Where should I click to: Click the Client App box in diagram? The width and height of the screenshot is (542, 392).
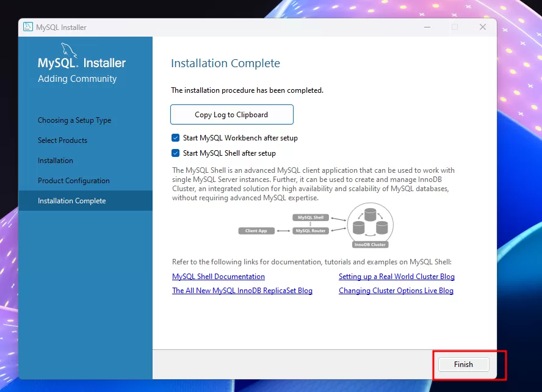click(257, 231)
